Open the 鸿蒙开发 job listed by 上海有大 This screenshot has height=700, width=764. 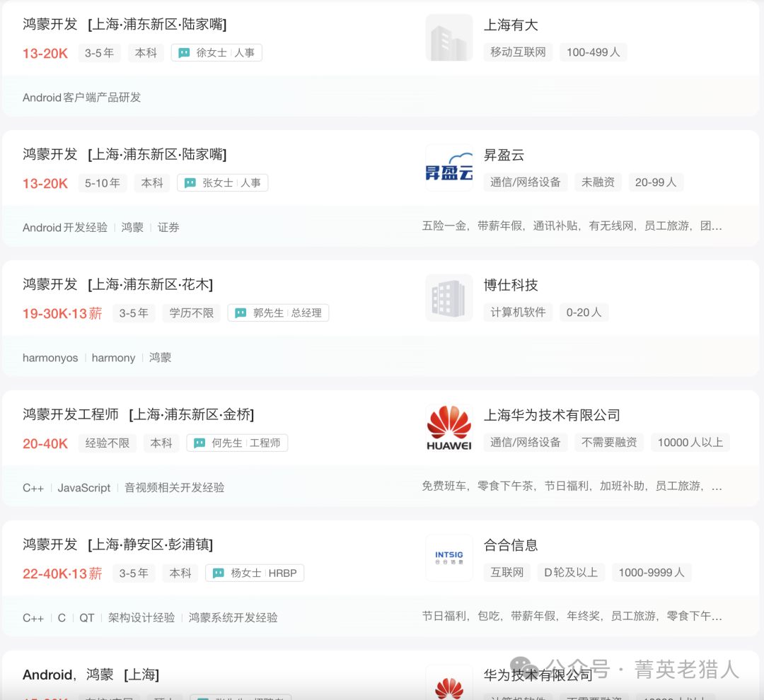tap(125, 24)
